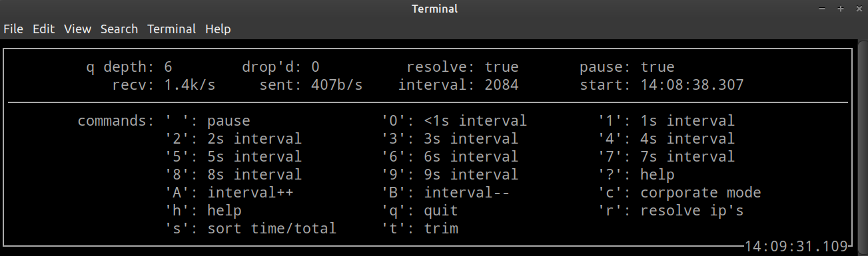This screenshot has width=868, height=256.
Task: Open the View menu
Action: tap(77, 29)
